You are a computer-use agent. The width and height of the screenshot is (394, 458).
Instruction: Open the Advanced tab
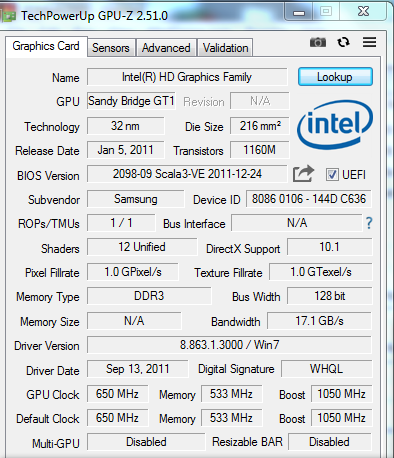166,48
